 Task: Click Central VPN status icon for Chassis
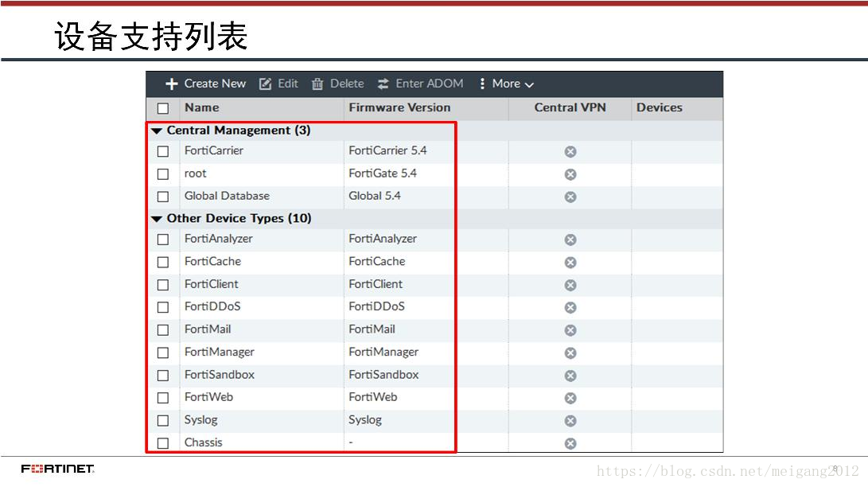click(570, 443)
